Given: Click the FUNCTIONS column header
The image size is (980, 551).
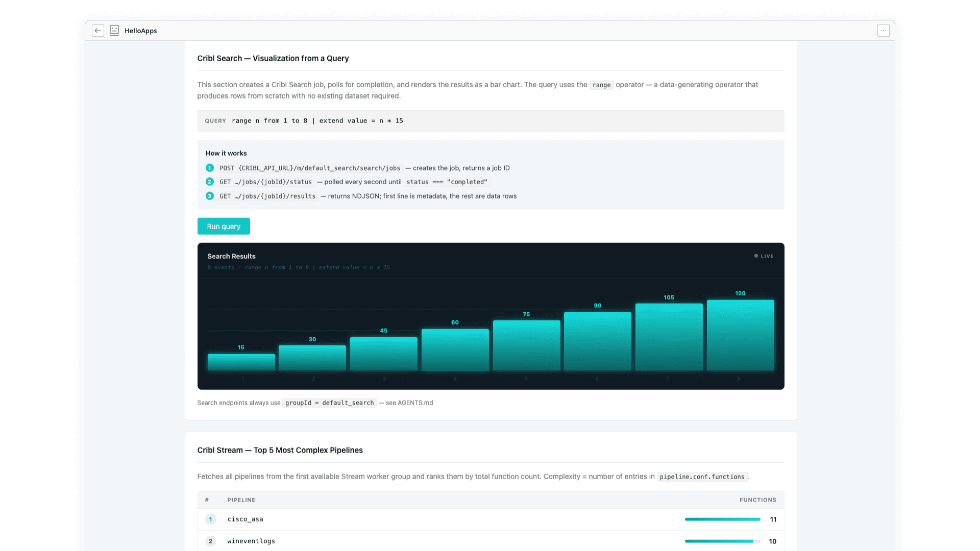Looking at the screenshot, I should click(x=758, y=500).
